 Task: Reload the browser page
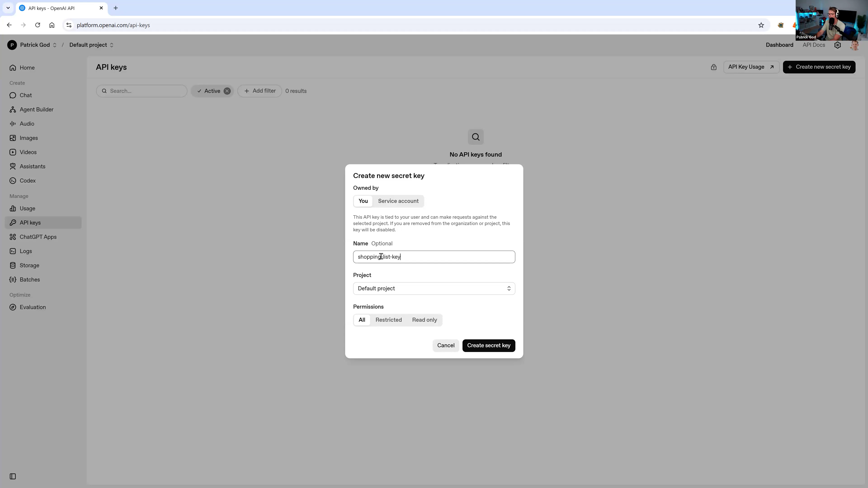point(38,25)
